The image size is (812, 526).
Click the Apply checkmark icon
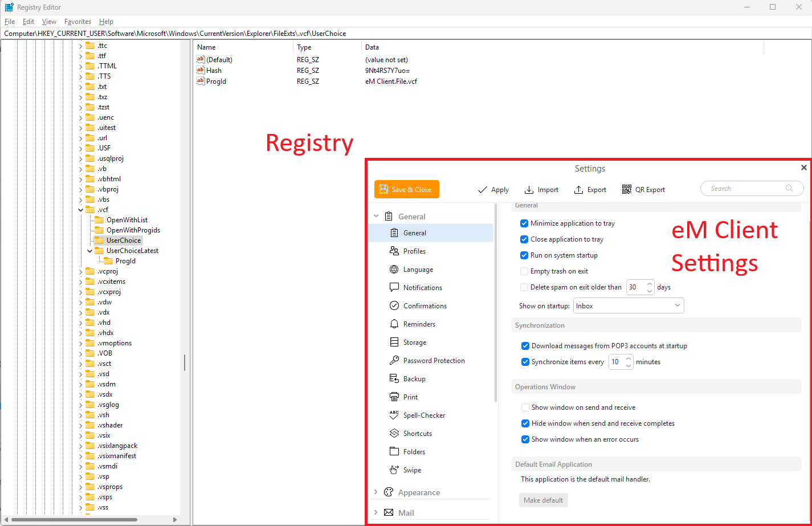(483, 190)
